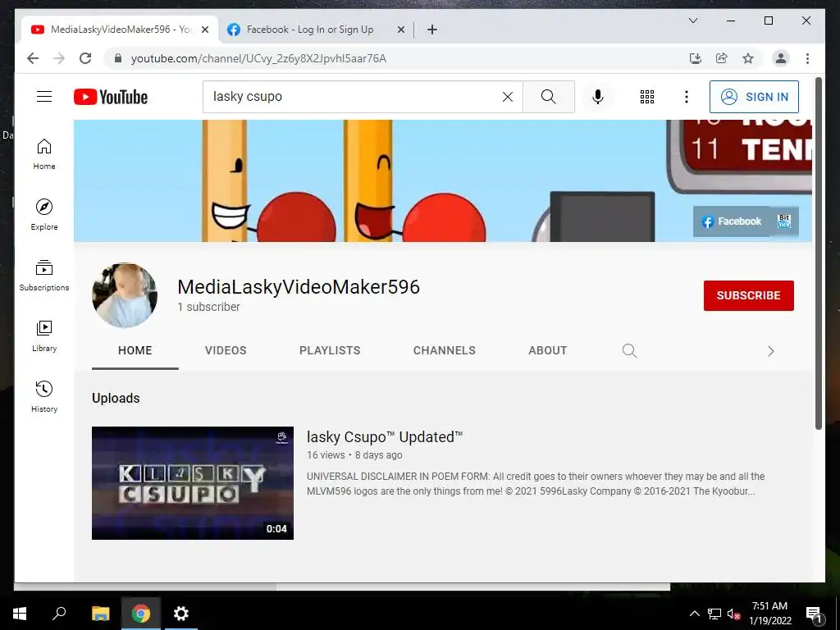840x630 pixels.
Task: Open File Explorer from taskbar
Action: click(101, 614)
